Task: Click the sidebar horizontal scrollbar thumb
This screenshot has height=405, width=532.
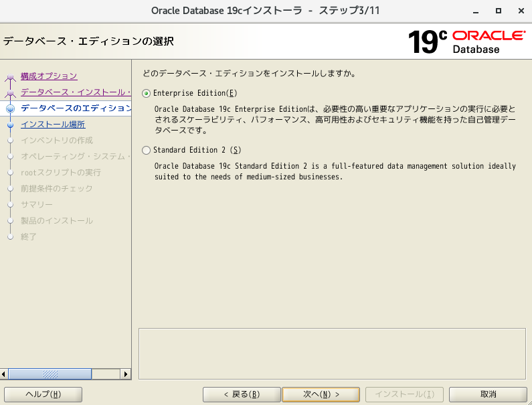Action: coord(50,374)
